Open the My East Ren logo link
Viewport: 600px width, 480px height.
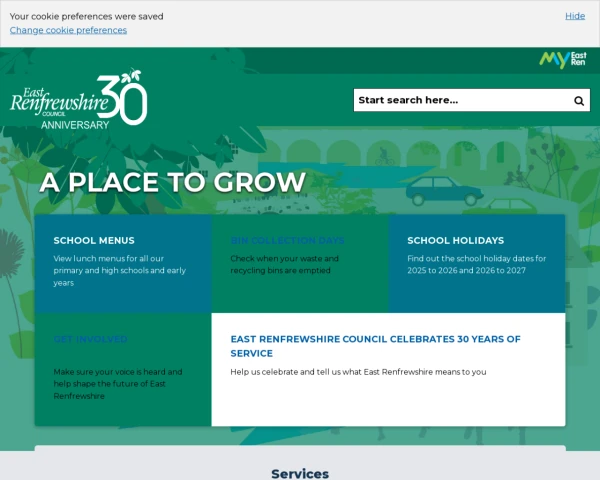point(563,60)
